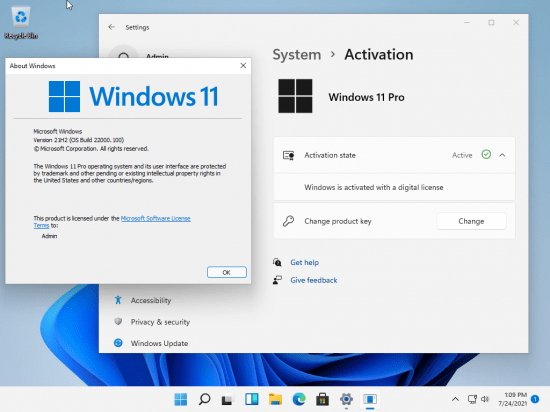
Task: Click the Change product key button
Action: click(471, 221)
